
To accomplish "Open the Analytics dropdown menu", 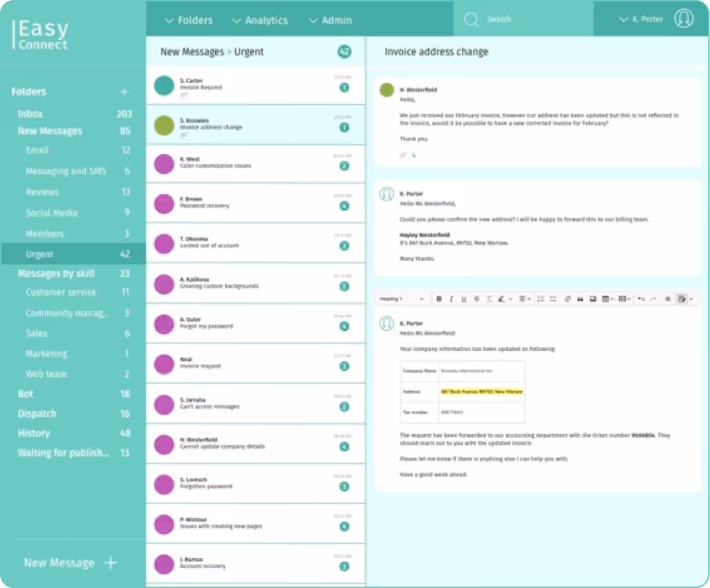I will point(260,20).
